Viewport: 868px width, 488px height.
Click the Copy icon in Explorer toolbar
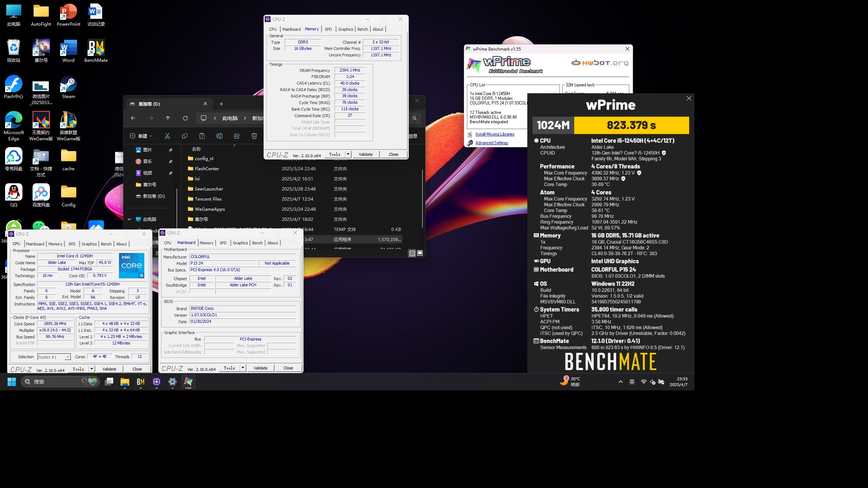coord(184,136)
